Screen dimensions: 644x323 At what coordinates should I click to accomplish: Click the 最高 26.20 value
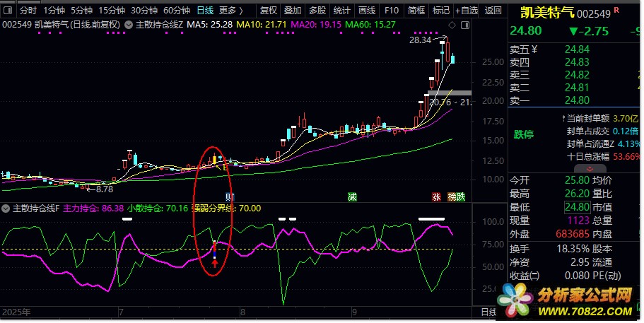coord(577,194)
